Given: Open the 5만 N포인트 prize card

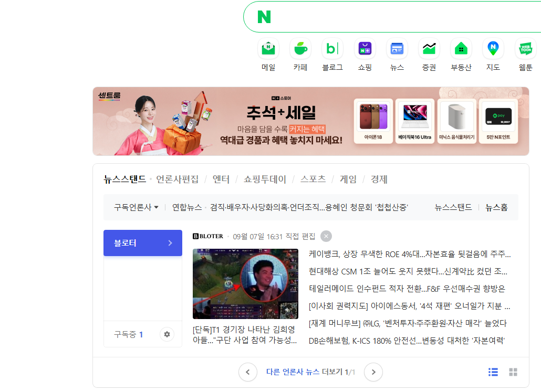Looking at the screenshot, I should click(498, 121).
